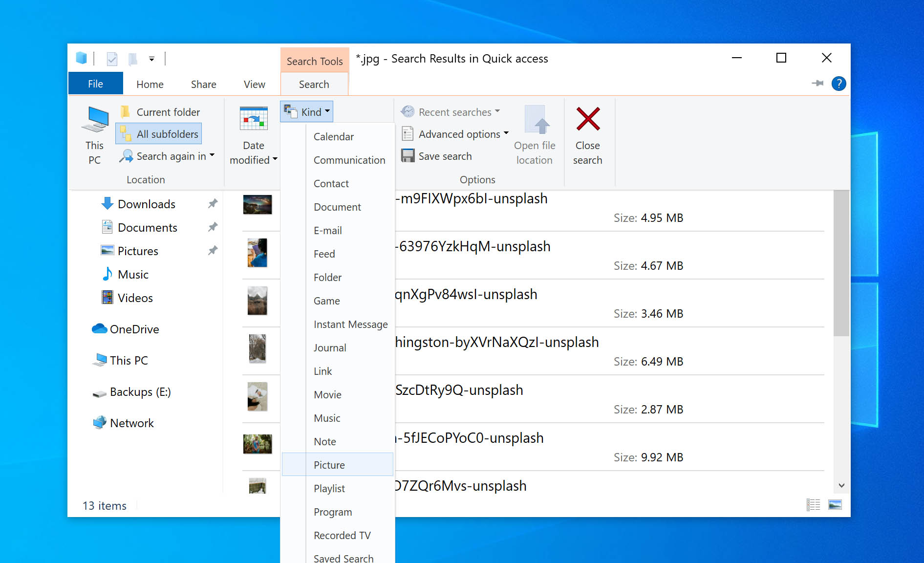Click the scroll down arrow in results
The width and height of the screenshot is (924, 563).
click(841, 485)
